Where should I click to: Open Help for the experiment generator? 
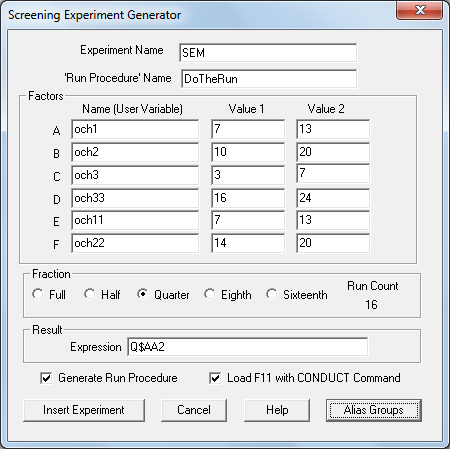277,410
